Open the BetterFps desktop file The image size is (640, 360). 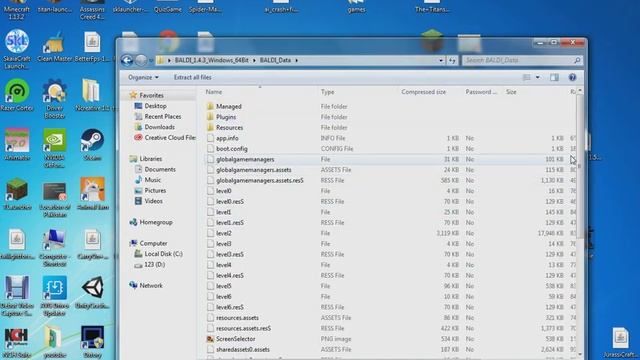(92, 46)
